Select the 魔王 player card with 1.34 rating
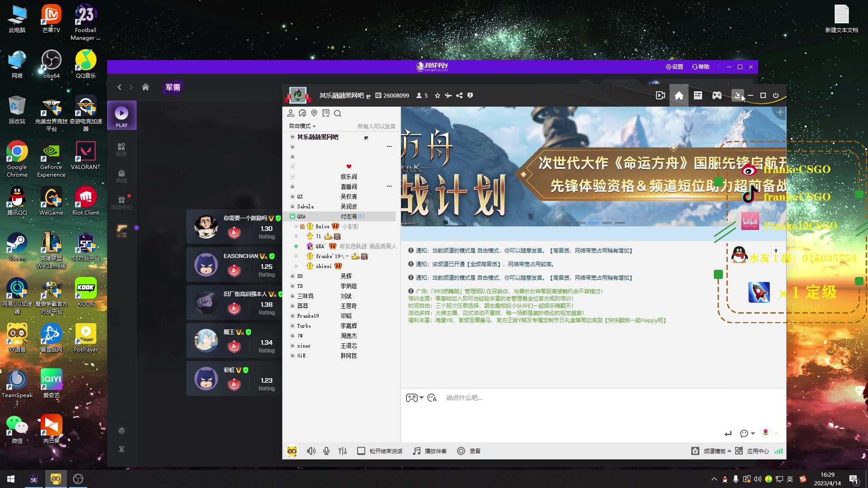 (234, 341)
